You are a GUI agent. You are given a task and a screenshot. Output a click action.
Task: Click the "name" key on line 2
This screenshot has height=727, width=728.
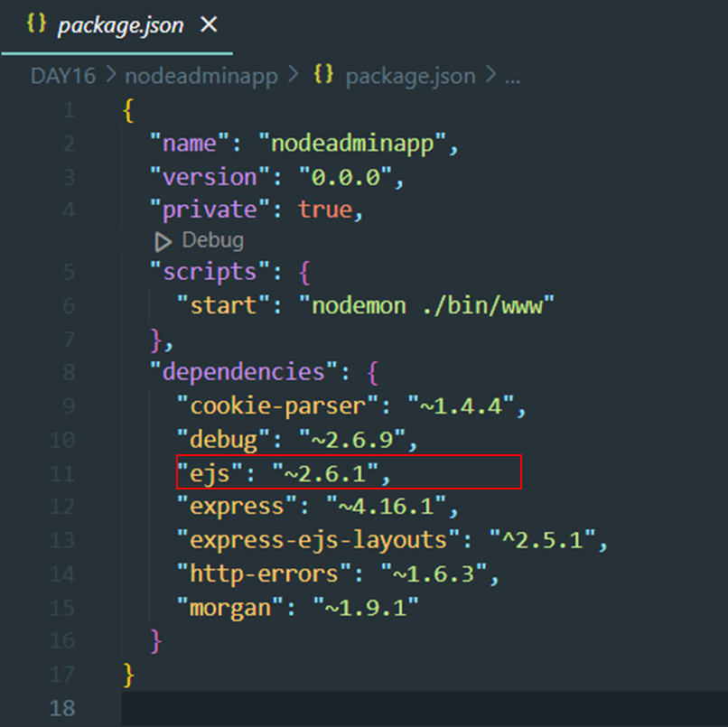190,143
